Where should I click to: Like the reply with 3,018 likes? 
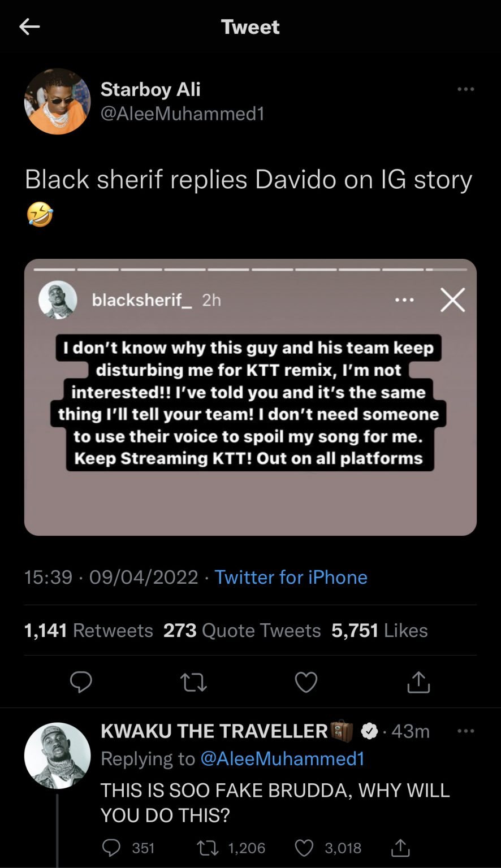[x=305, y=848]
